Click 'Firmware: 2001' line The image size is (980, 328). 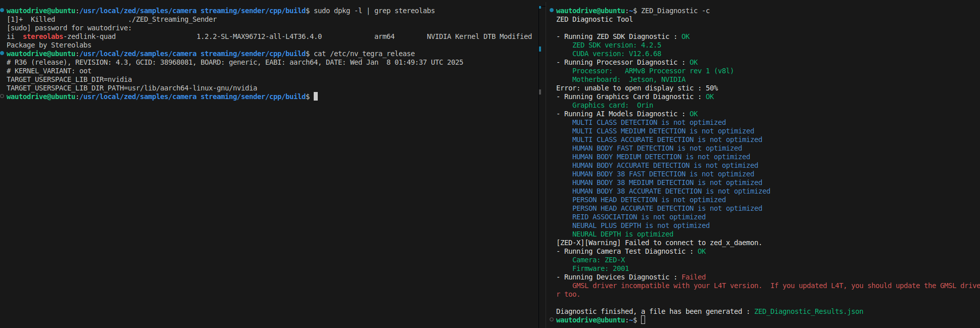pos(601,268)
